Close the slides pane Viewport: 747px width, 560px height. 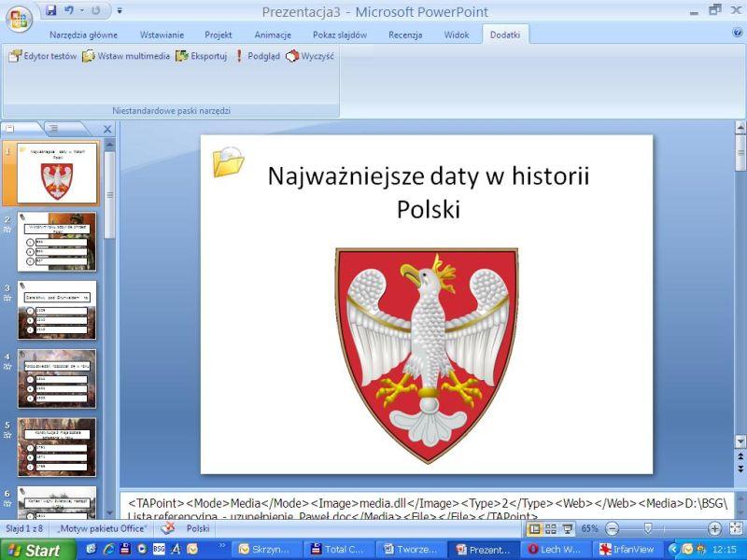pos(107,129)
